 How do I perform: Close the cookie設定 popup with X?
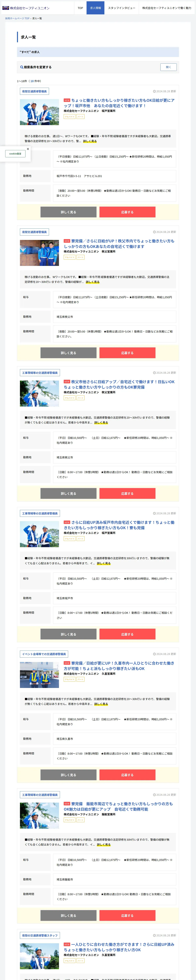point(28,149)
